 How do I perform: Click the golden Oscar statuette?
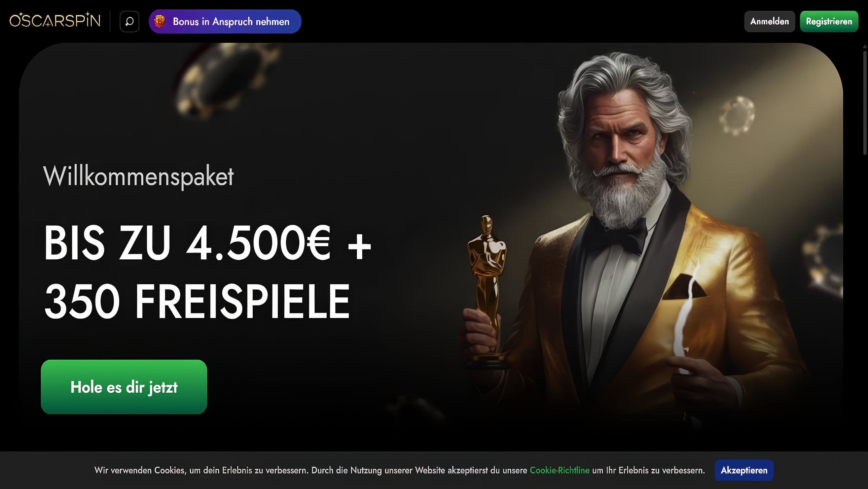pos(487,290)
